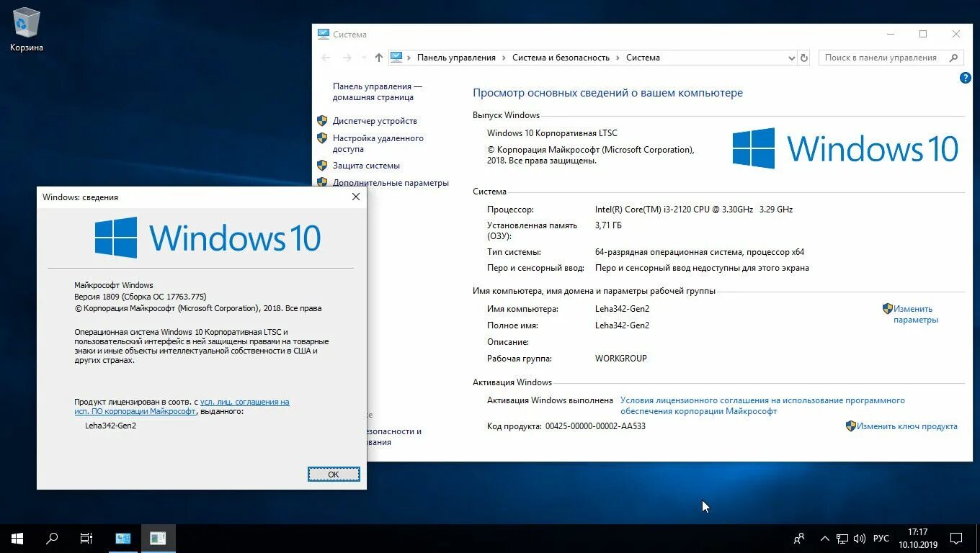This screenshot has height=553, width=980.
Task: Open the Windows Start menu
Action: point(17,538)
